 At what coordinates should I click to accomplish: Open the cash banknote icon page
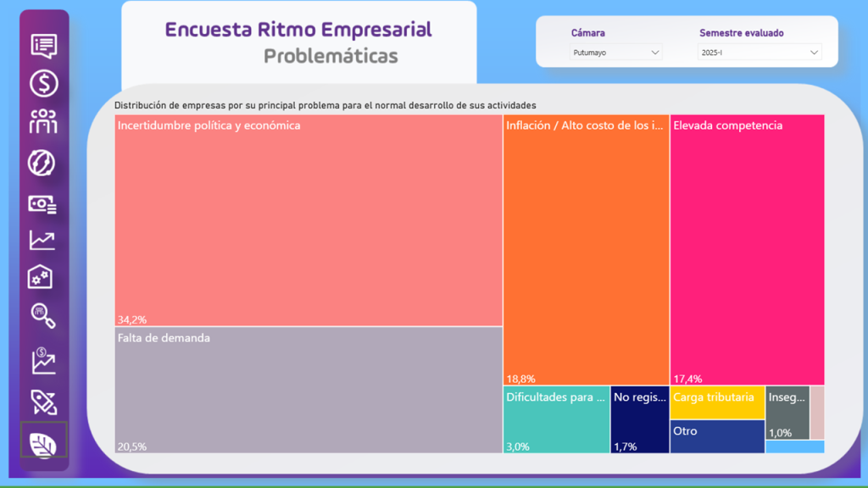(x=42, y=203)
